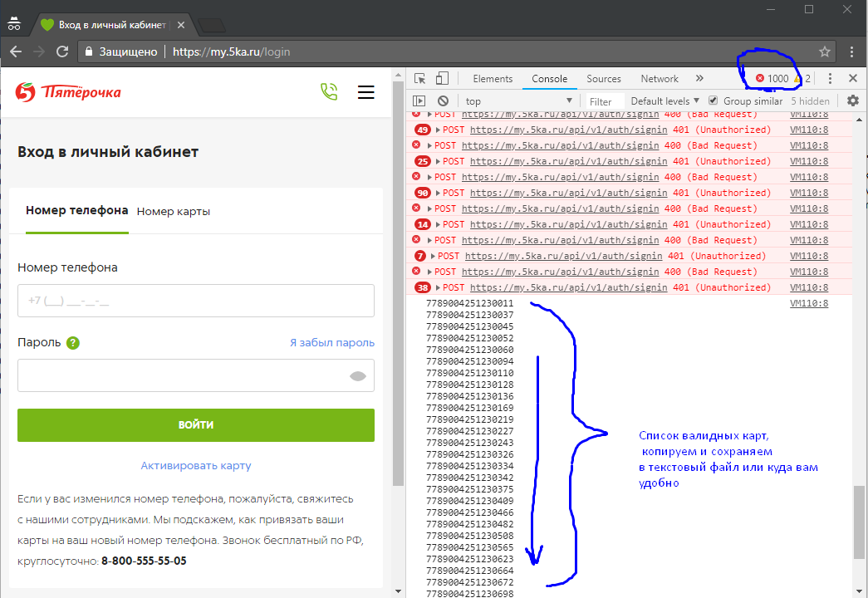Viewport: 868px width, 598px height.
Task: Click the red error count 1000 indicator
Action: [x=772, y=79]
